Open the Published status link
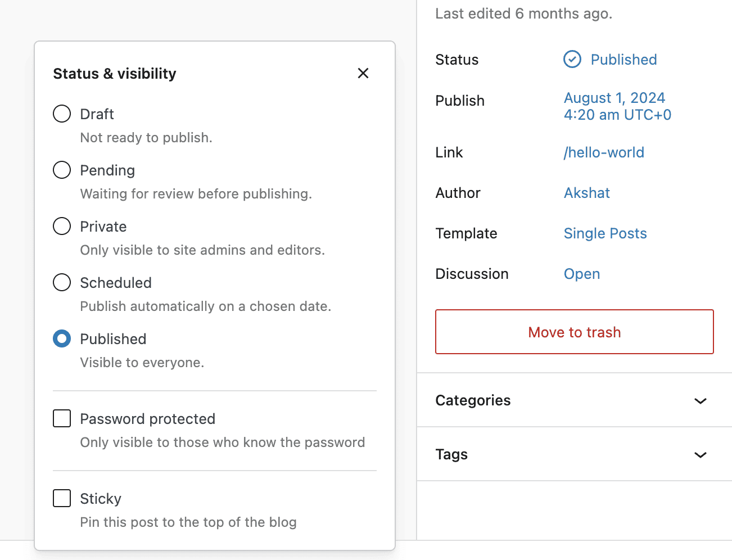The width and height of the screenshot is (732, 560). coord(623,60)
